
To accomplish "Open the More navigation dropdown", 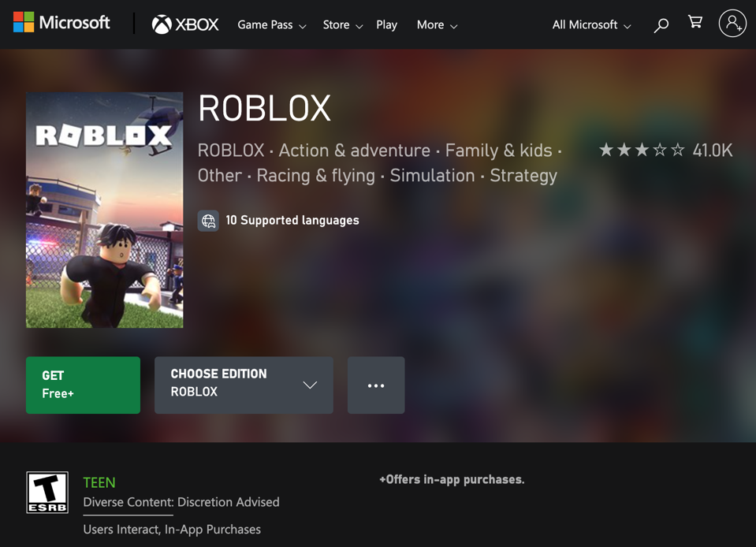I will pos(437,25).
